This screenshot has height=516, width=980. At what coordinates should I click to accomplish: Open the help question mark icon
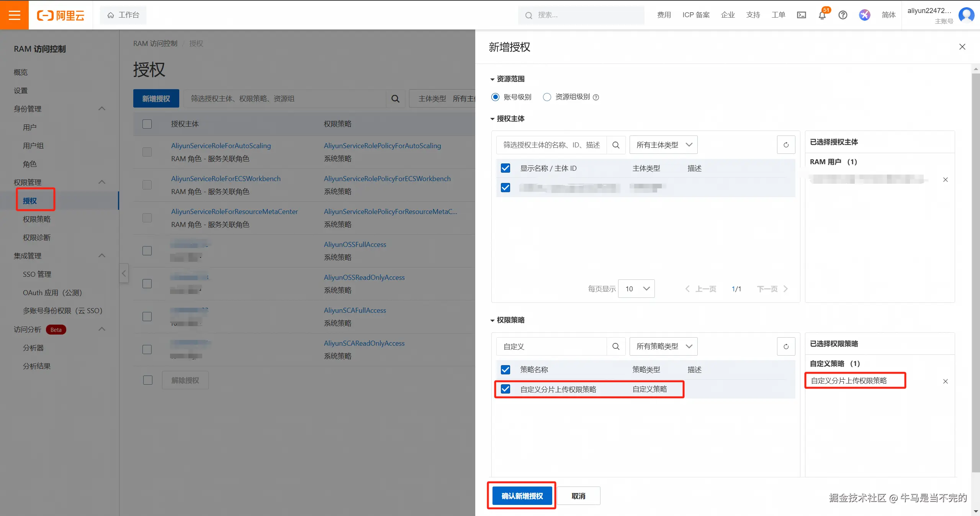[843, 15]
